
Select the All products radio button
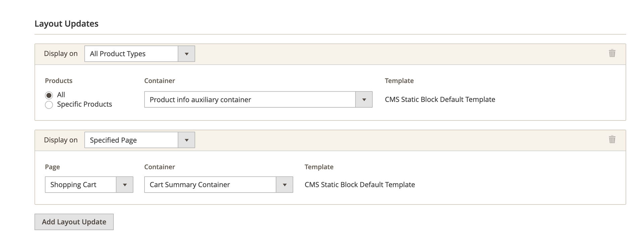[49, 95]
